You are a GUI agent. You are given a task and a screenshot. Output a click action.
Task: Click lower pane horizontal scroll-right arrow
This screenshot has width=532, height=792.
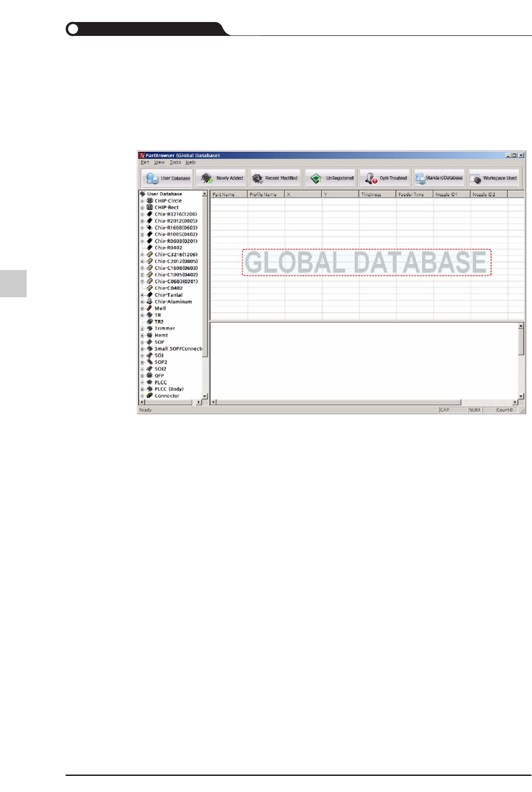point(515,402)
